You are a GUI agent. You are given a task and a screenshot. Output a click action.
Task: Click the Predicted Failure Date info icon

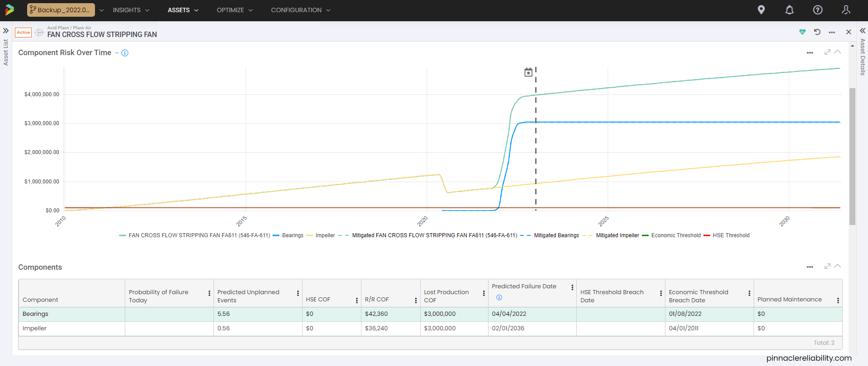499,297
